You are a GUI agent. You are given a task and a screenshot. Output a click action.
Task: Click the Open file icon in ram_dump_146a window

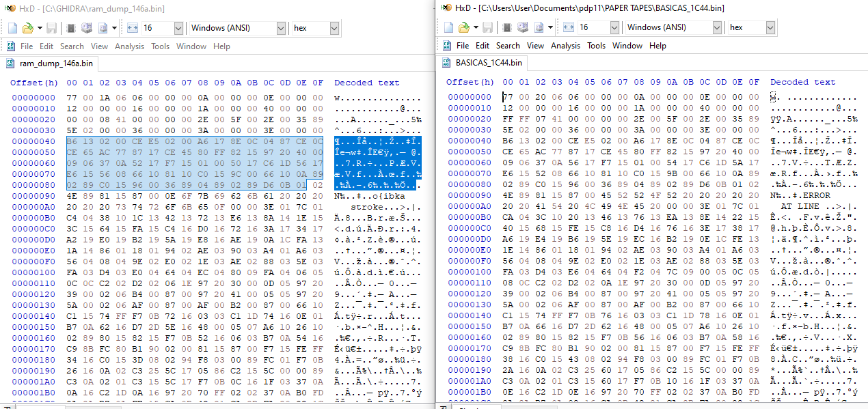(28, 28)
